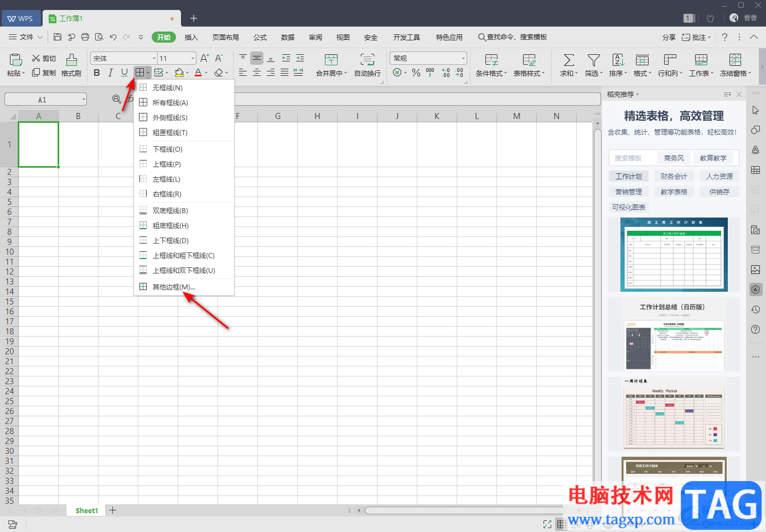Close the 稻壳推荐 side panel
This screenshot has height=532, width=766.
tap(739, 94)
